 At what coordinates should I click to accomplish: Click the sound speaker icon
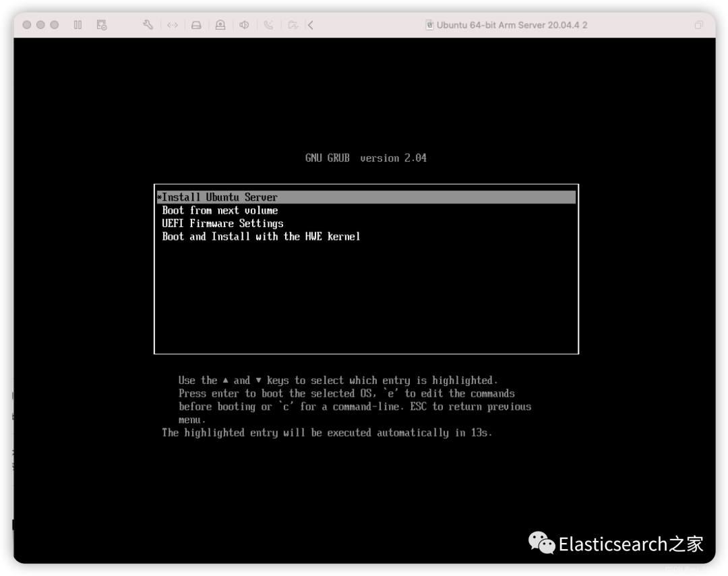click(244, 25)
